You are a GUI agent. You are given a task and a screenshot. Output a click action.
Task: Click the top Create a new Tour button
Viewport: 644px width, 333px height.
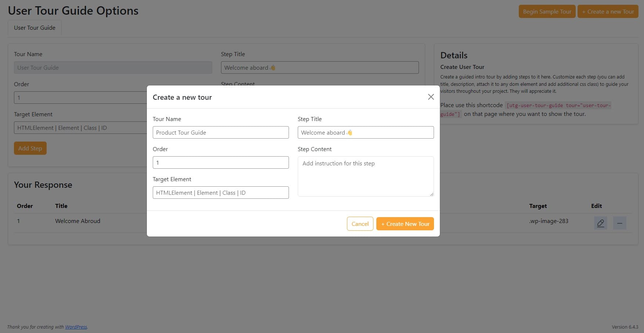pyautogui.click(x=608, y=11)
